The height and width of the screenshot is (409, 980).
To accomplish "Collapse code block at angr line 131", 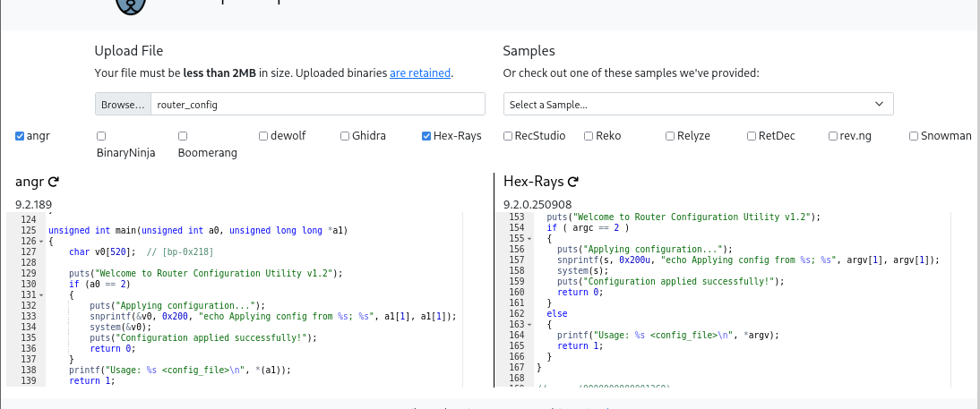I will [x=42, y=294].
